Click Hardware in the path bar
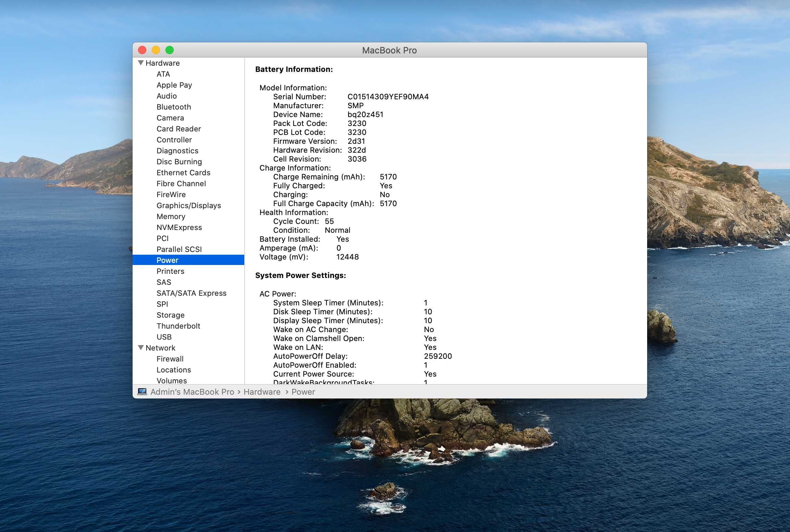The width and height of the screenshot is (790, 532). (x=262, y=392)
